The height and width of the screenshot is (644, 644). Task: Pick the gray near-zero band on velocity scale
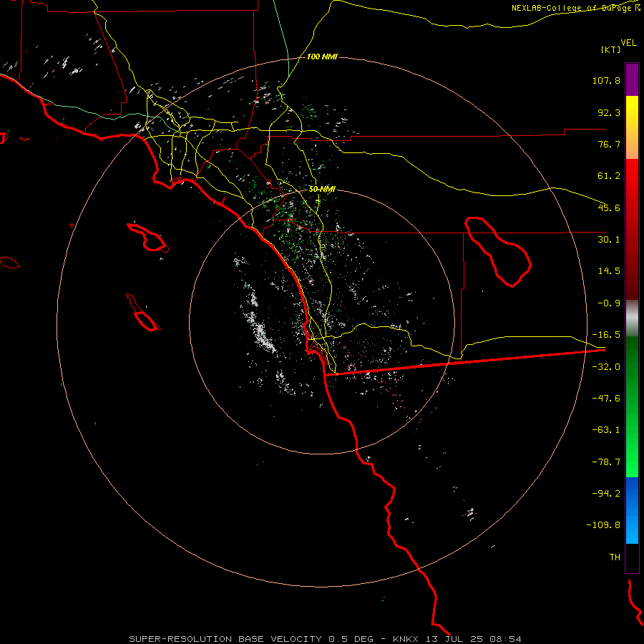pyautogui.click(x=632, y=318)
